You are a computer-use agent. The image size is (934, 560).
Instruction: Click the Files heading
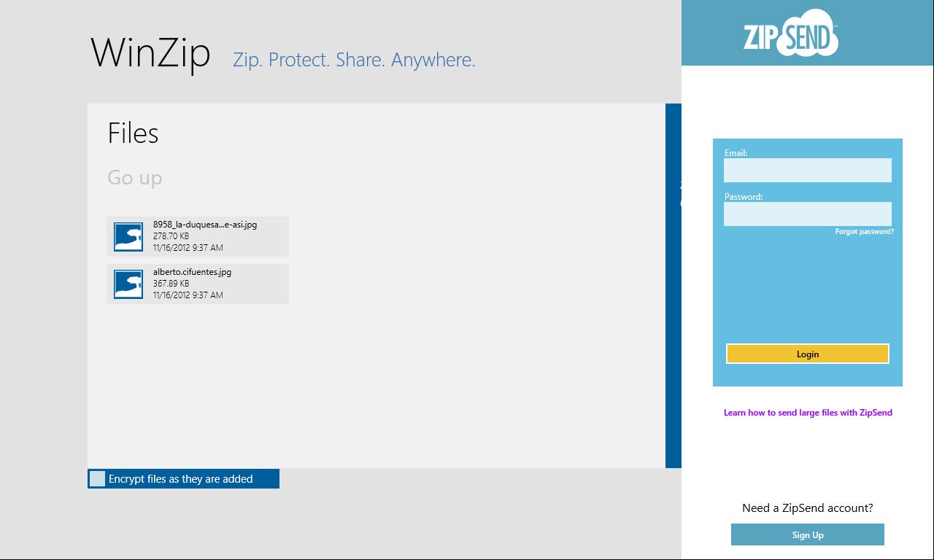click(133, 133)
